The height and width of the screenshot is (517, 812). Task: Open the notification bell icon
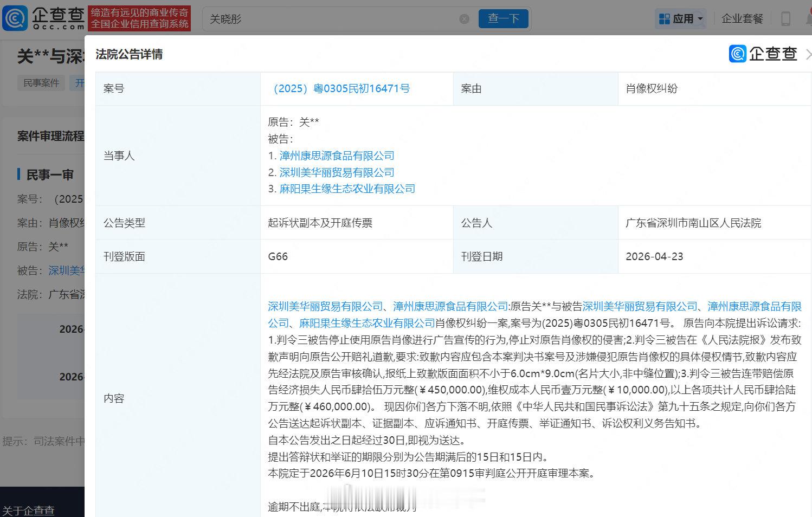click(x=809, y=18)
